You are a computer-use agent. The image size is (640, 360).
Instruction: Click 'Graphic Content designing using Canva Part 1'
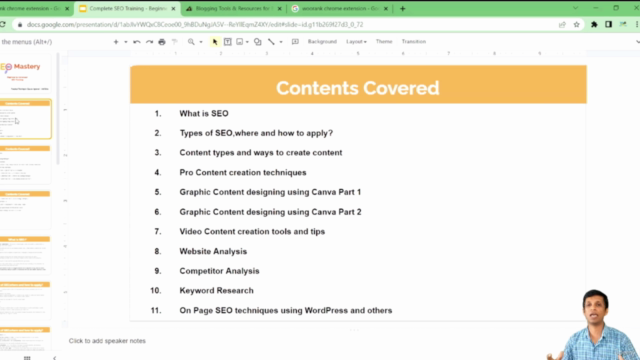270,192
